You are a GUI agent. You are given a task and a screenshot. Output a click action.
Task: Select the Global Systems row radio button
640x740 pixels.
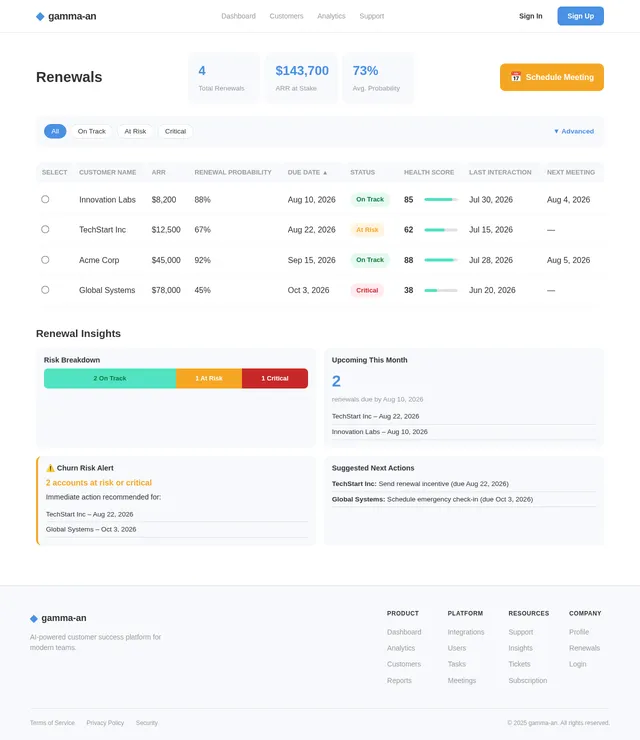pos(45,290)
